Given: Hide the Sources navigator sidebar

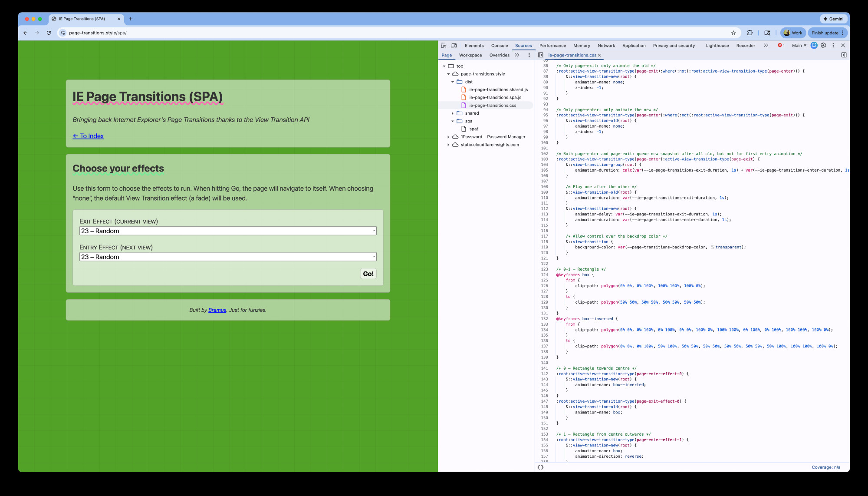Looking at the screenshot, I should point(540,55).
